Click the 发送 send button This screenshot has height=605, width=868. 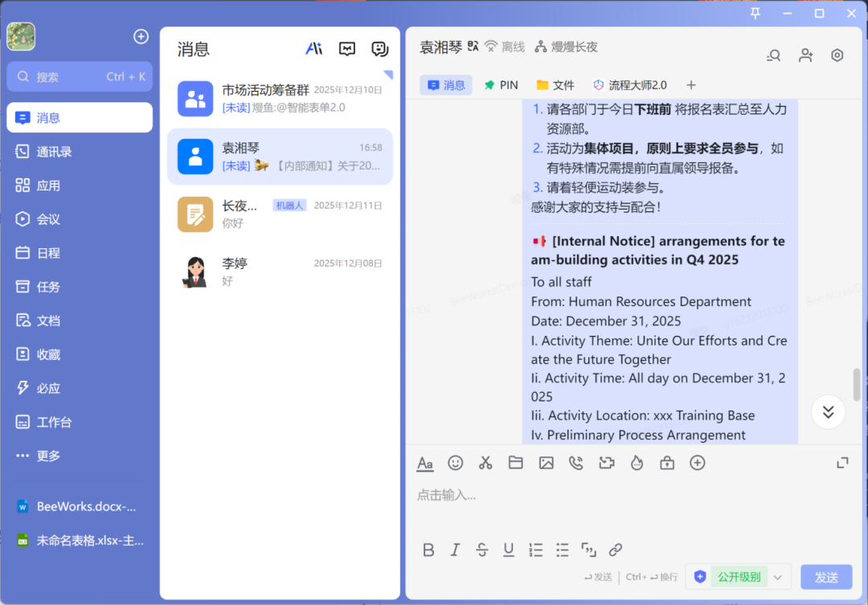(x=826, y=576)
